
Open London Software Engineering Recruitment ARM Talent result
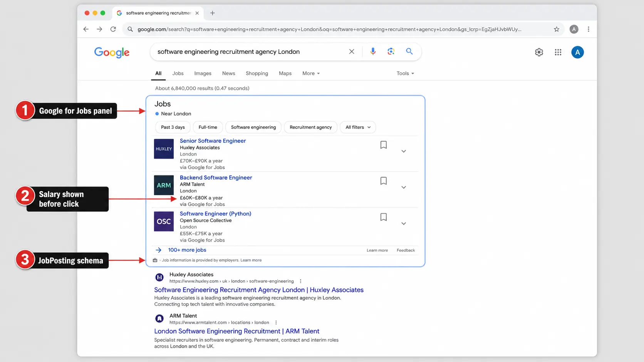click(237, 331)
